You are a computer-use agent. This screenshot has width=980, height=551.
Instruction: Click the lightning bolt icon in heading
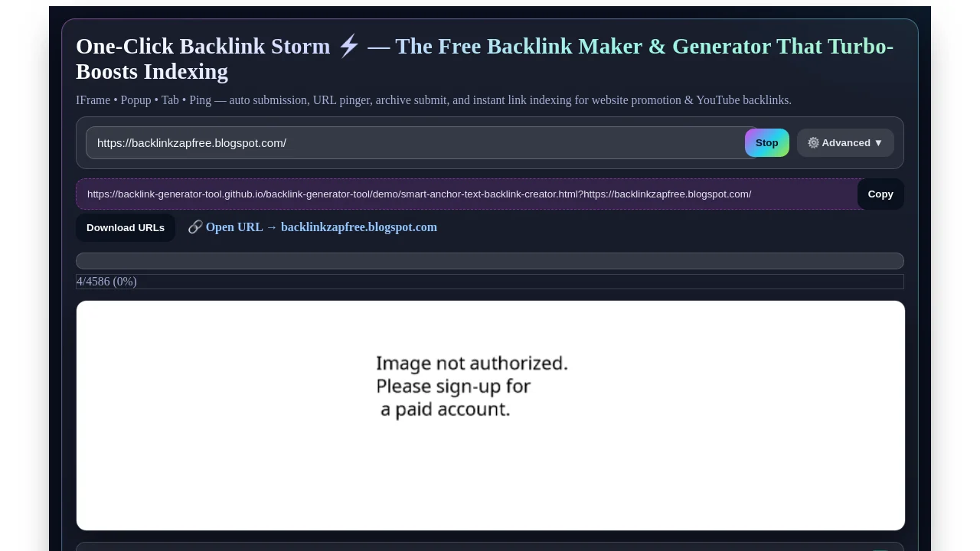click(x=349, y=46)
